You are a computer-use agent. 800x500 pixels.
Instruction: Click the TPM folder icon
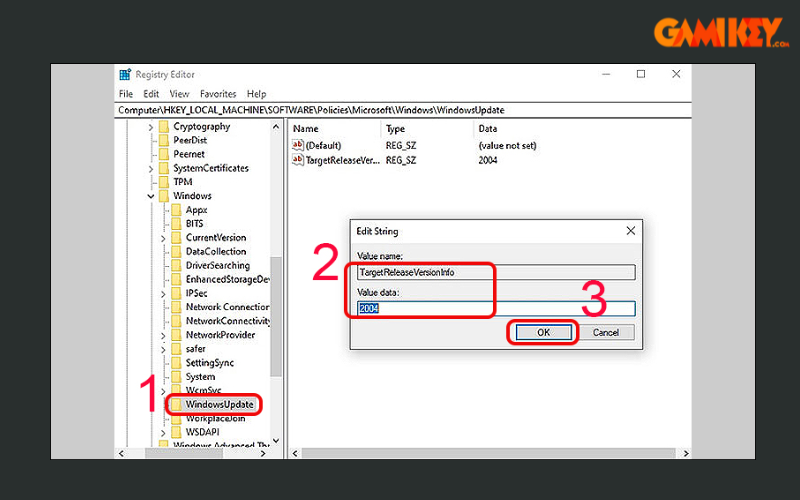(164, 182)
